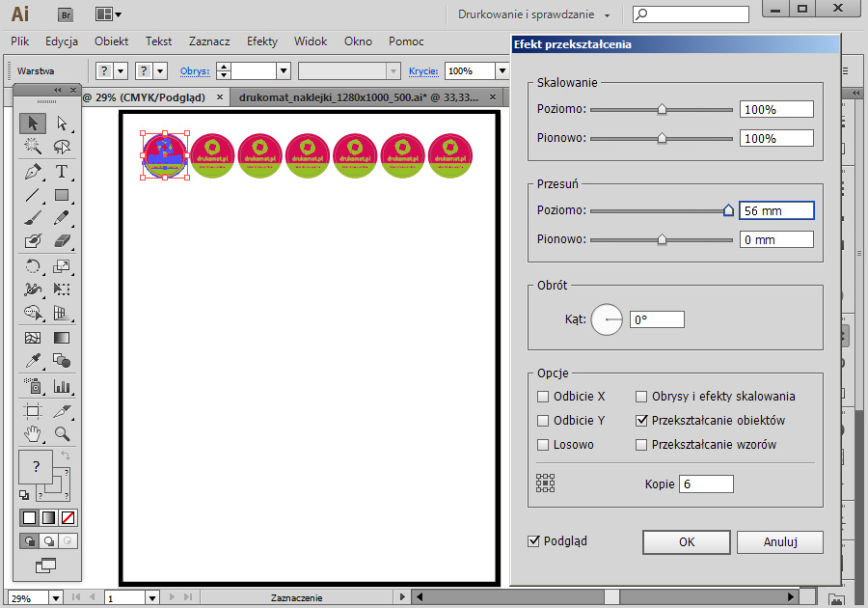Select the Pen tool

coord(33,172)
